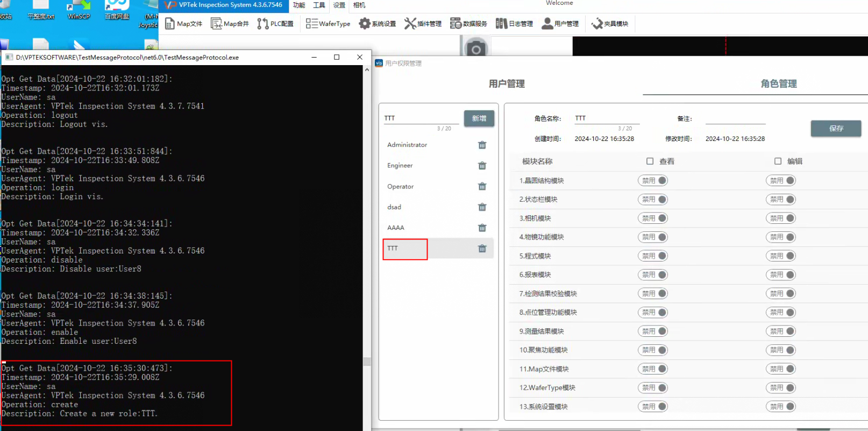Delete the Engineer role via trash icon

pos(482,166)
